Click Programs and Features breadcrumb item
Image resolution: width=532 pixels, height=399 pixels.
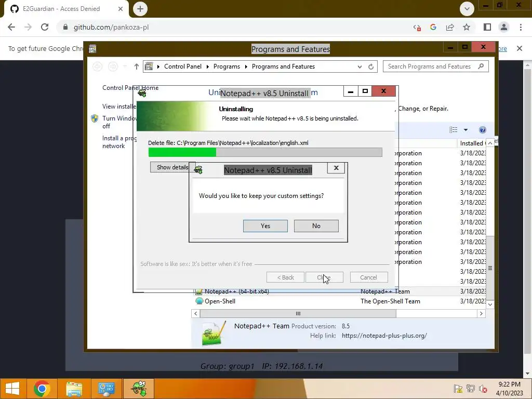283,66
